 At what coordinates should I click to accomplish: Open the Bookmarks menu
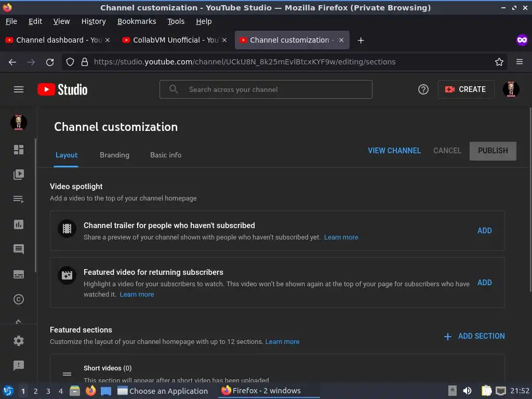point(137,21)
